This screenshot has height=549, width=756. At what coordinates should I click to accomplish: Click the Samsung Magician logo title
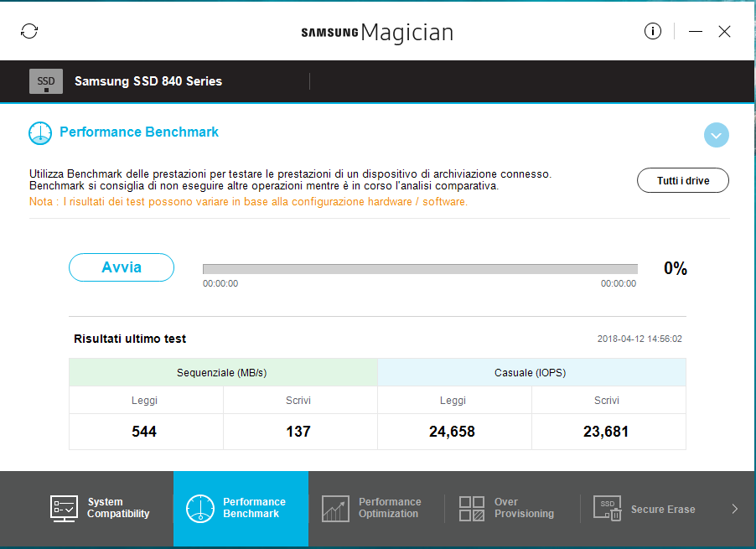pyautogui.click(x=377, y=33)
